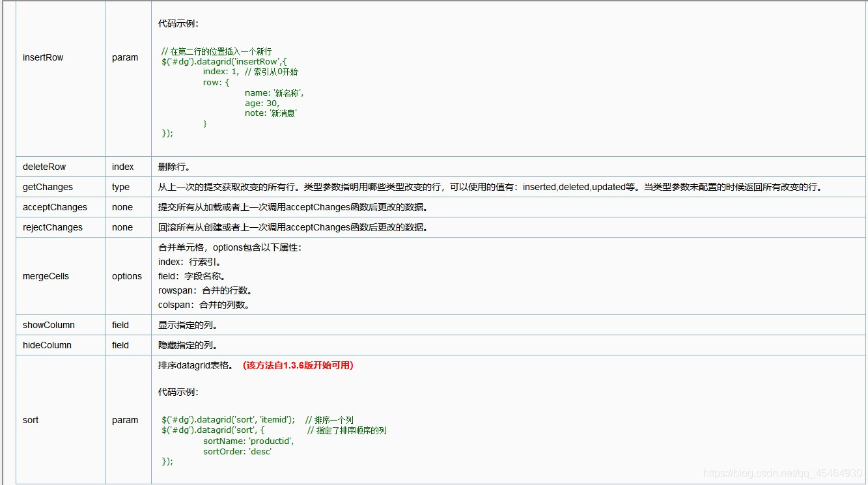Click the note: '新消息' code line
The image size is (868, 485).
click(x=271, y=113)
